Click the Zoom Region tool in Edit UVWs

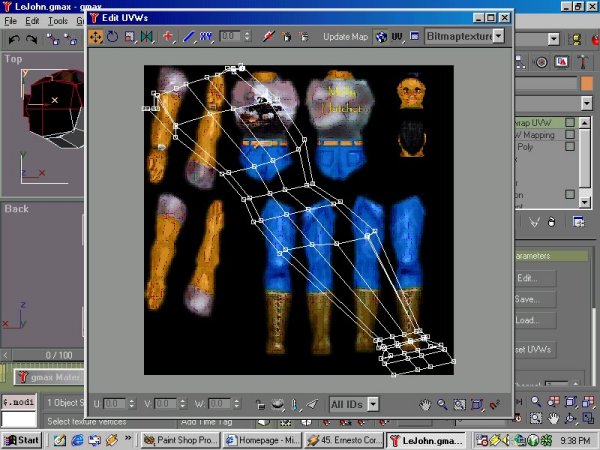pyautogui.click(x=460, y=404)
